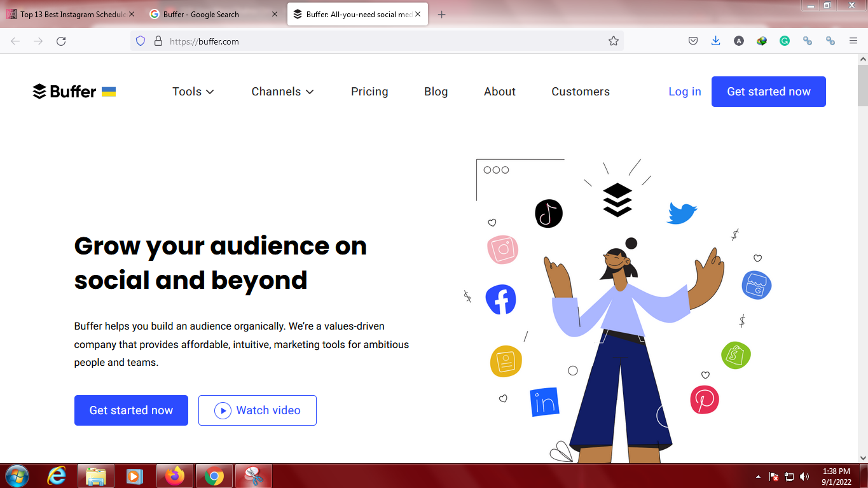Viewport: 868px width, 488px height.
Task: Open Snipping Tool from taskbar
Action: click(254, 476)
